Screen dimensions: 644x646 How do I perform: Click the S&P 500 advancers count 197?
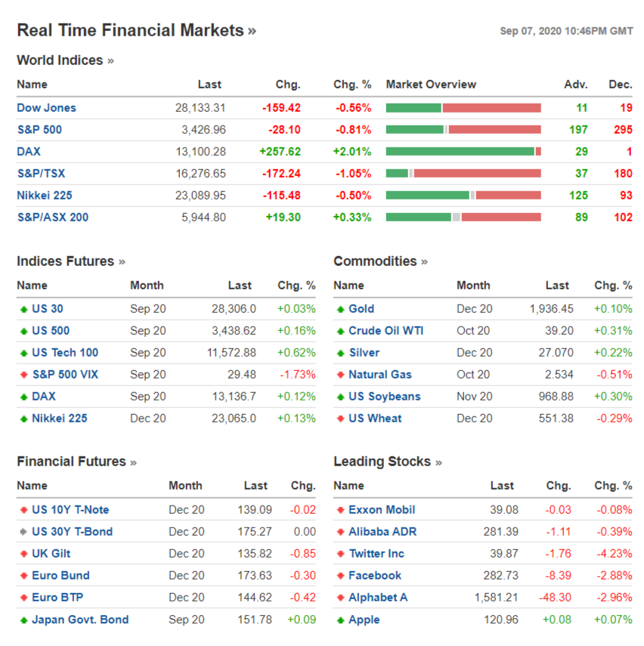(578, 130)
